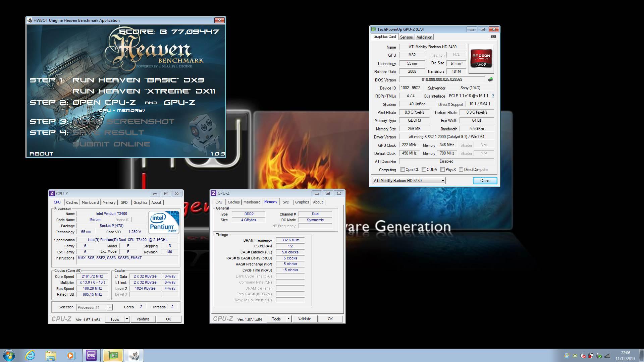The height and width of the screenshot is (362, 644).
Task: Toggle the PhysX checkbox
Action: 442,170
